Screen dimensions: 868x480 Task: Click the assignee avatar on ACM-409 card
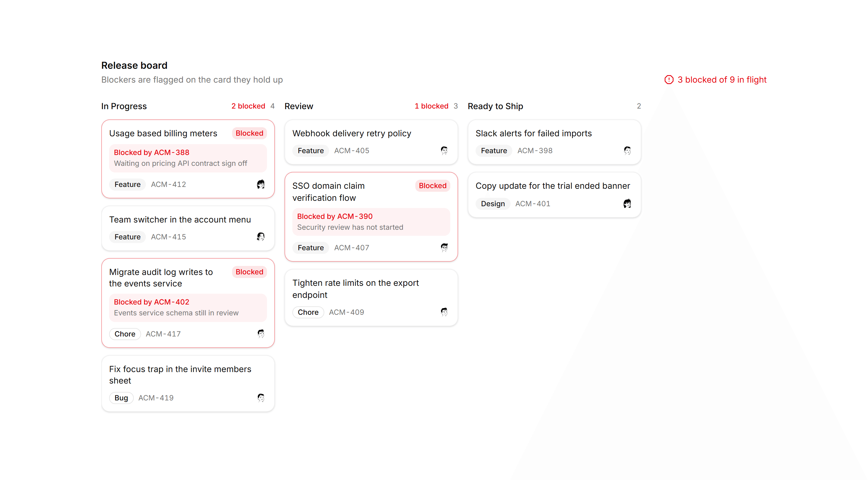(444, 312)
